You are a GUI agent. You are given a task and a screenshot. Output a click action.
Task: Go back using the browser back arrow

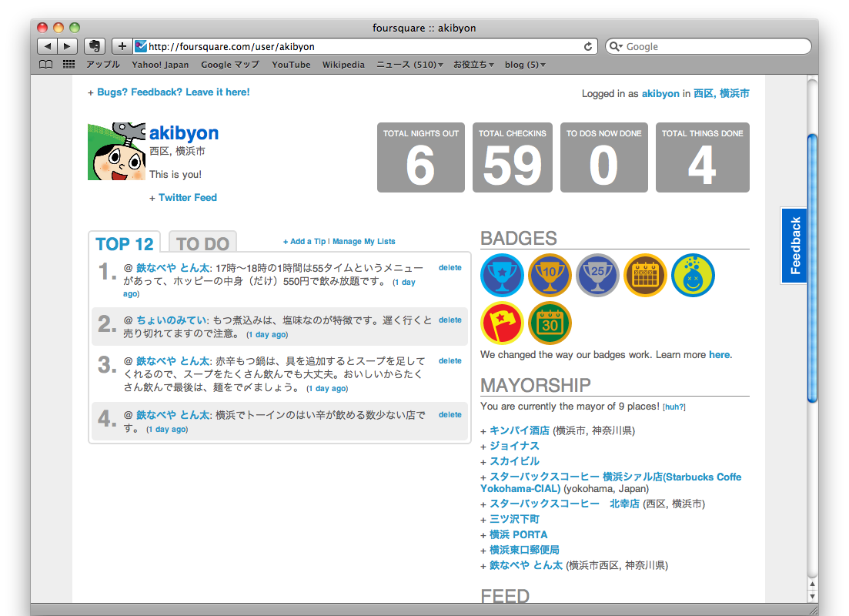coord(47,47)
